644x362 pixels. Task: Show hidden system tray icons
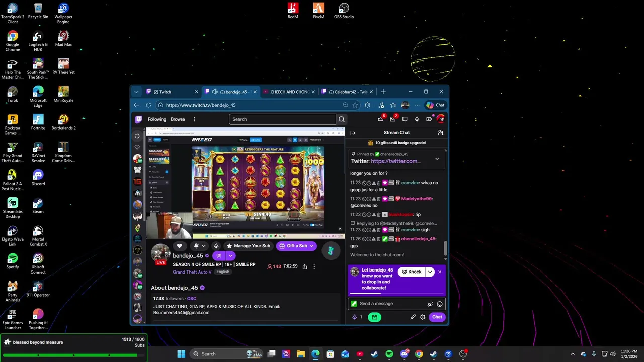(572, 354)
